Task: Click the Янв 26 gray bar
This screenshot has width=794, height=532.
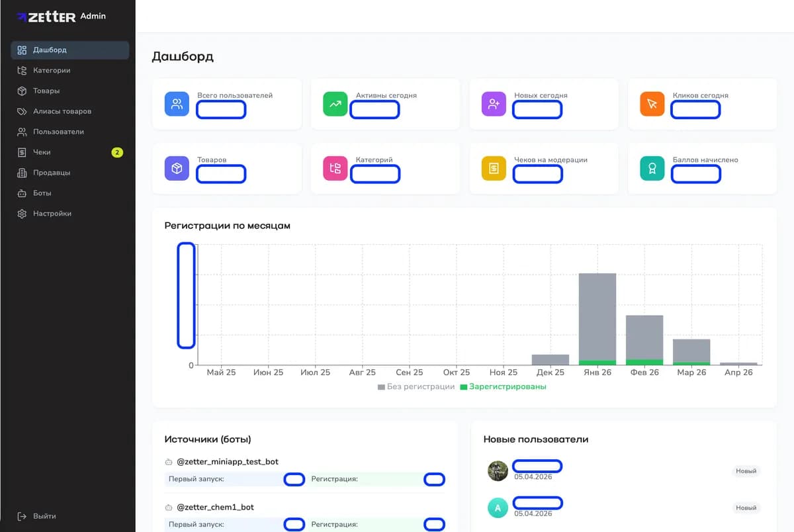Action: (597, 317)
